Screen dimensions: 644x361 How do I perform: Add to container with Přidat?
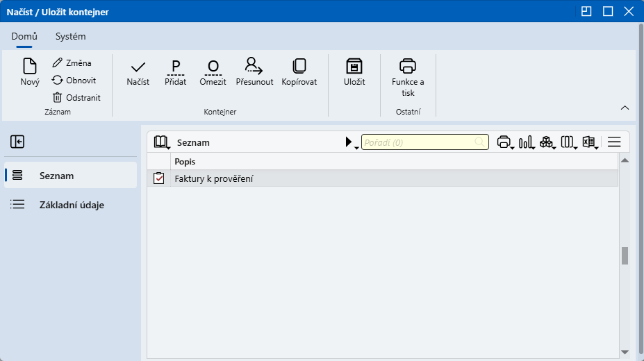(x=175, y=72)
